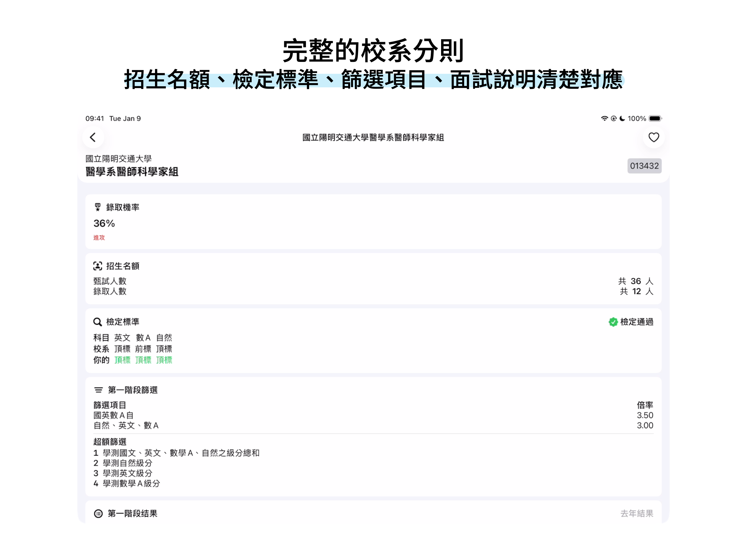
Task: Click the Wi-Fi status icon
Action: (604, 119)
